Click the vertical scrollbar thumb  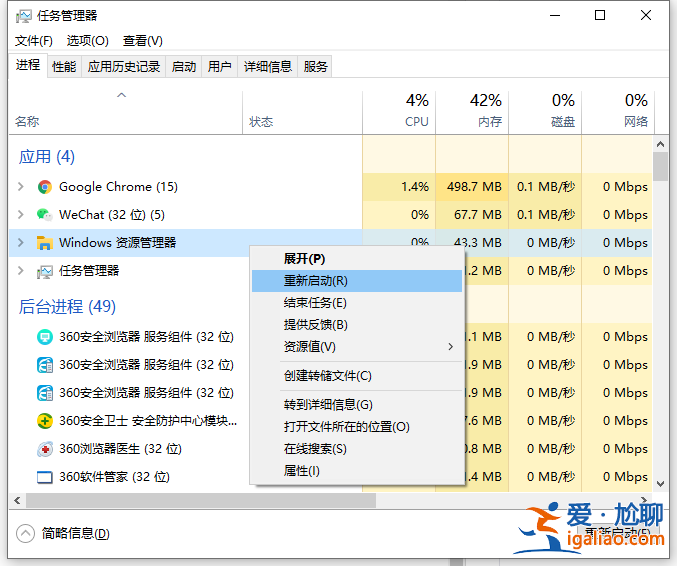click(660, 167)
